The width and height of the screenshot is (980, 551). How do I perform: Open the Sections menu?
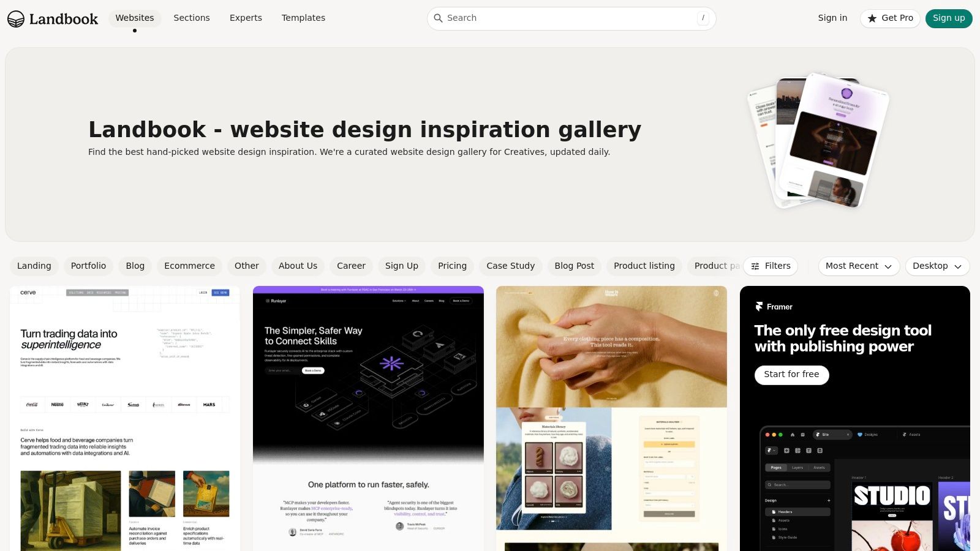(x=192, y=18)
